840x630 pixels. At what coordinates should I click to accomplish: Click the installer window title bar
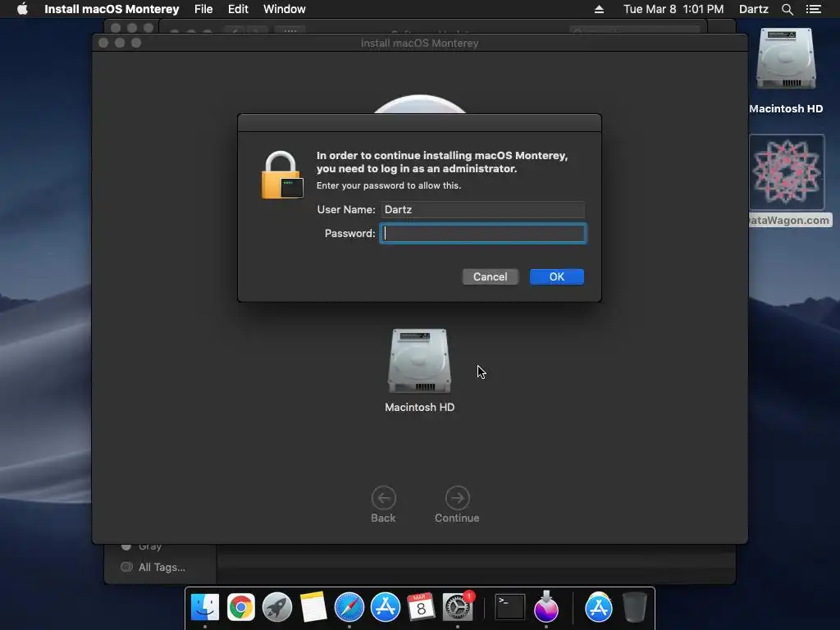click(x=419, y=43)
